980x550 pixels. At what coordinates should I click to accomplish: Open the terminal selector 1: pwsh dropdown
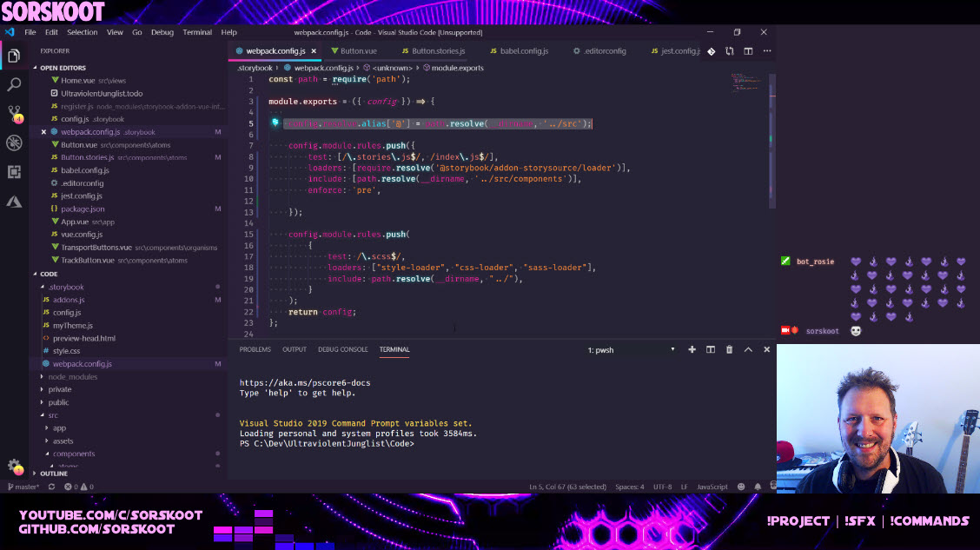tap(631, 350)
